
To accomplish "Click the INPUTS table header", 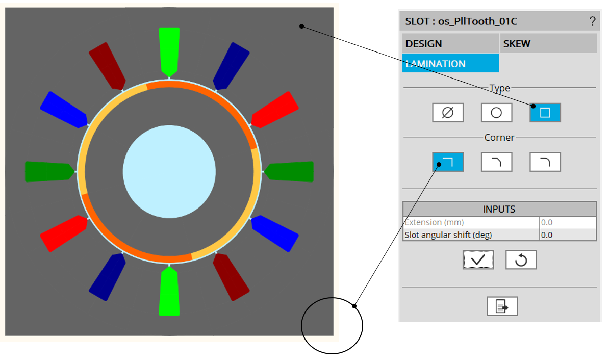I will click(x=499, y=210).
